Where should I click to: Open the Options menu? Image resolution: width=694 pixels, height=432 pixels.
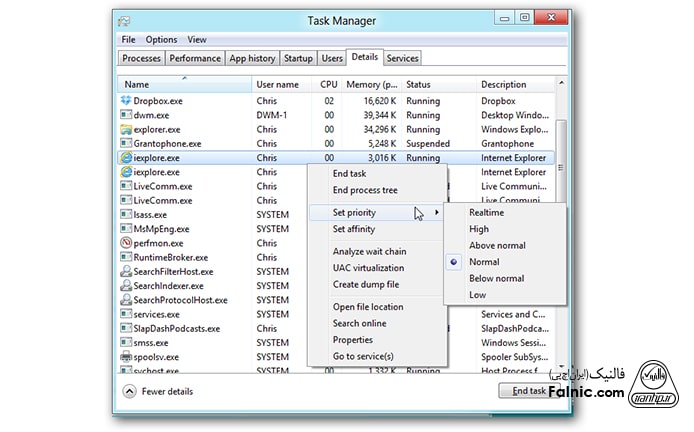[x=161, y=40]
